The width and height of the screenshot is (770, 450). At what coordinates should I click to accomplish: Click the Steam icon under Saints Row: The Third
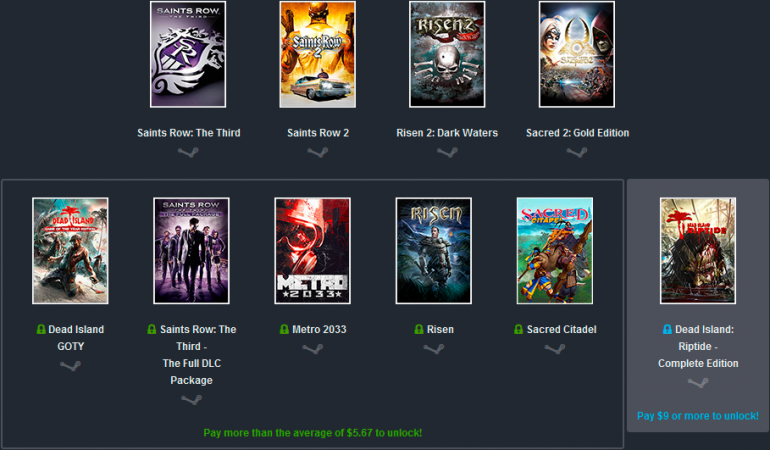point(188,152)
